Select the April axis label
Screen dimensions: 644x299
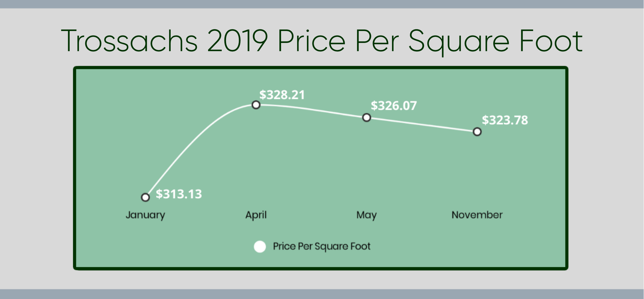click(x=256, y=215)
